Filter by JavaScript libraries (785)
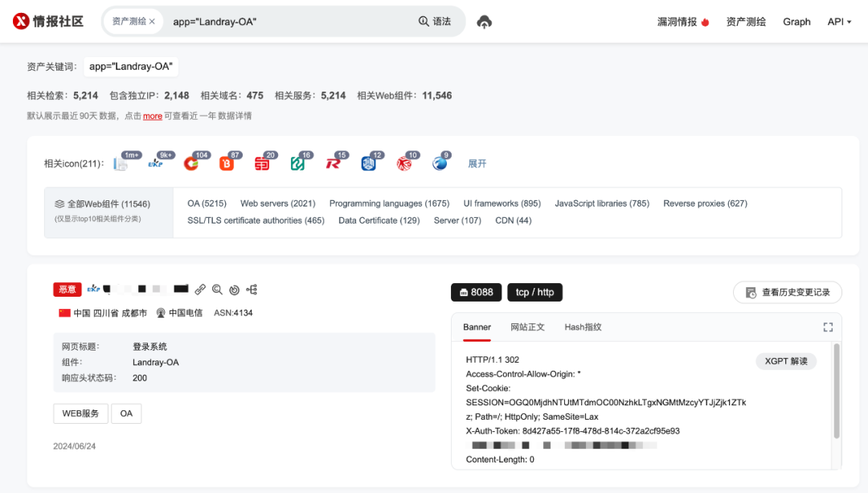Viewport: 868px width, 493px height. pos(602,203)
